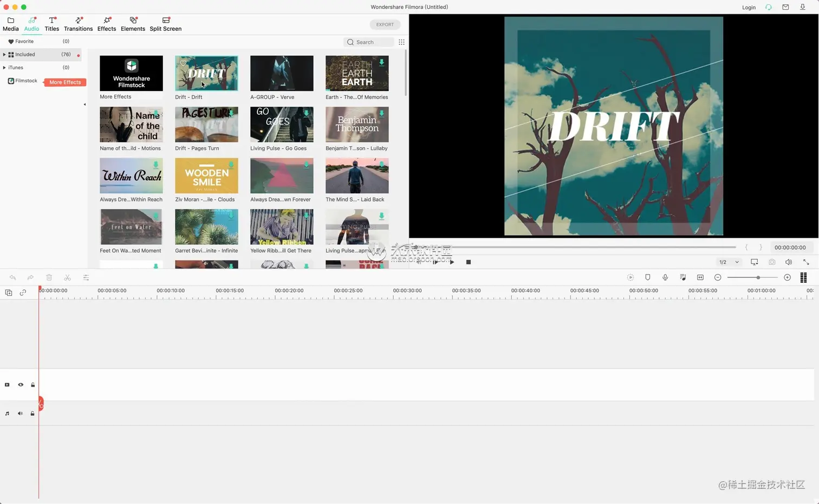Screen dimensions: 819x504
Task: Click zoom to fit timeline icon
Action: (700, 277)
